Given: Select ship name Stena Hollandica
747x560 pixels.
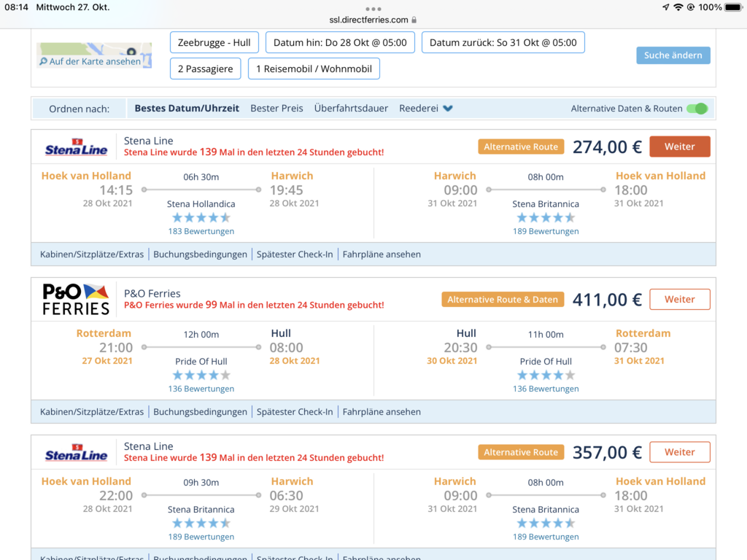Looking at the screenshot, I should [201, 204].
